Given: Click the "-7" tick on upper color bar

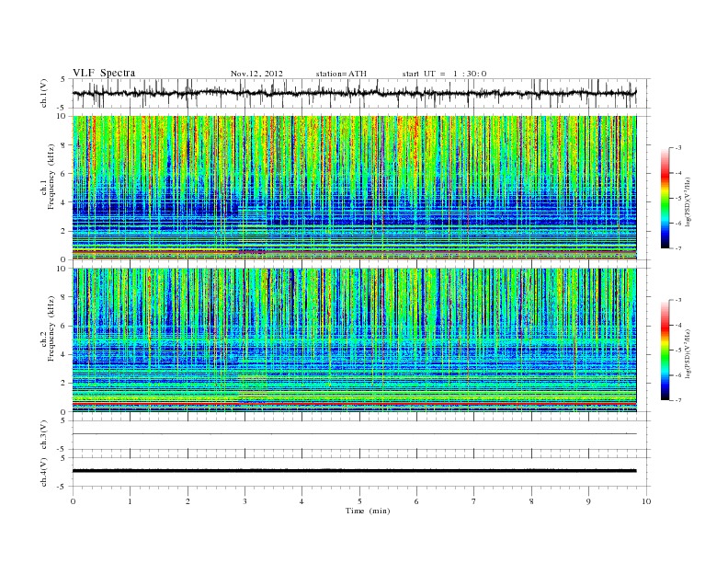Looking at the screenshot, I should (x=677, y=248).
